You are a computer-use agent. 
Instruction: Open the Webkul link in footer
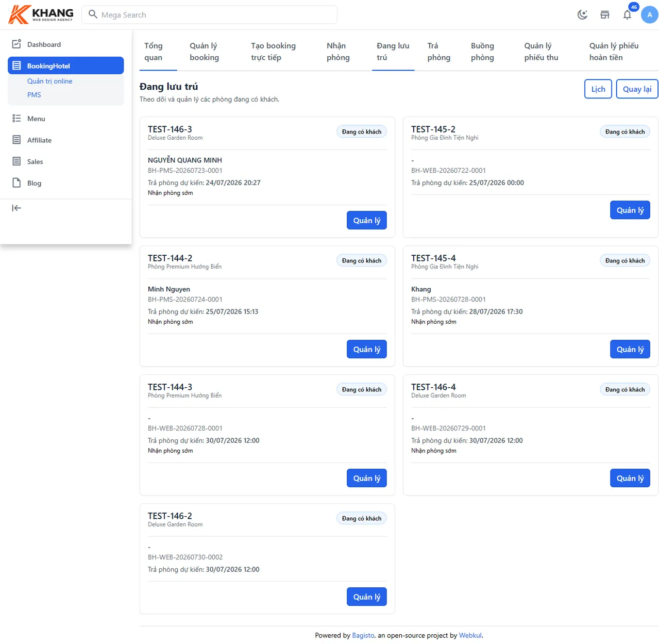pyautogui.click(x=470, y=635)
